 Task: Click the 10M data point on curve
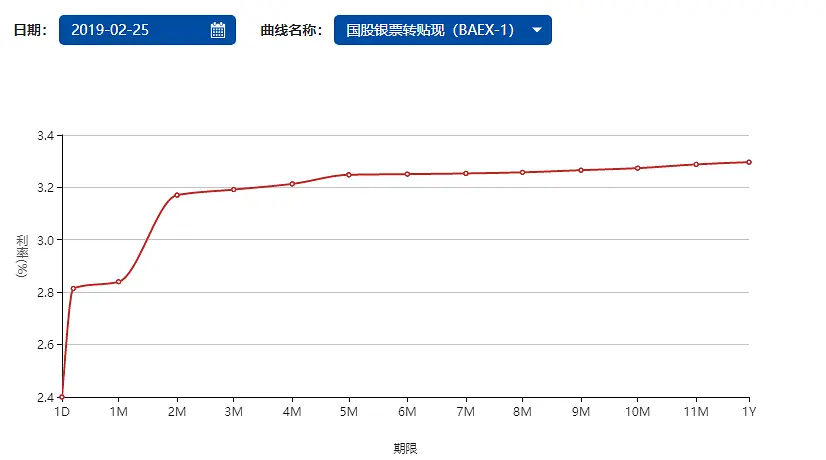[x=637, y=168]
